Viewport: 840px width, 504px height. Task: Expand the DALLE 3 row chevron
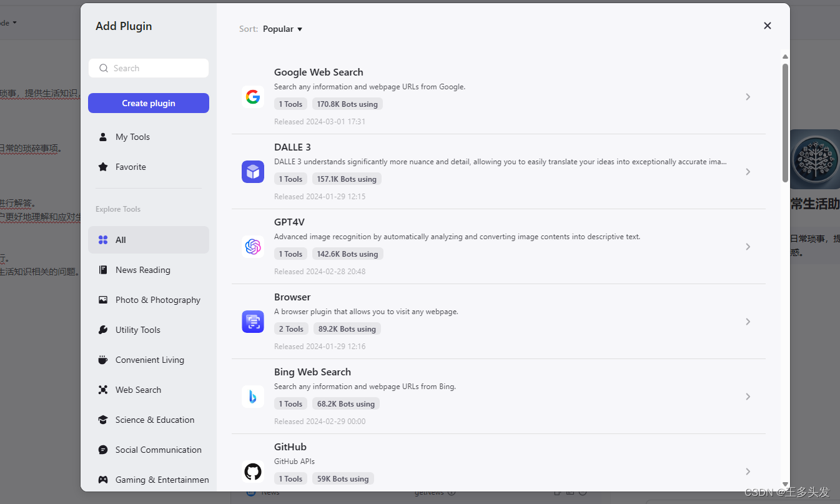pos(748,172)
